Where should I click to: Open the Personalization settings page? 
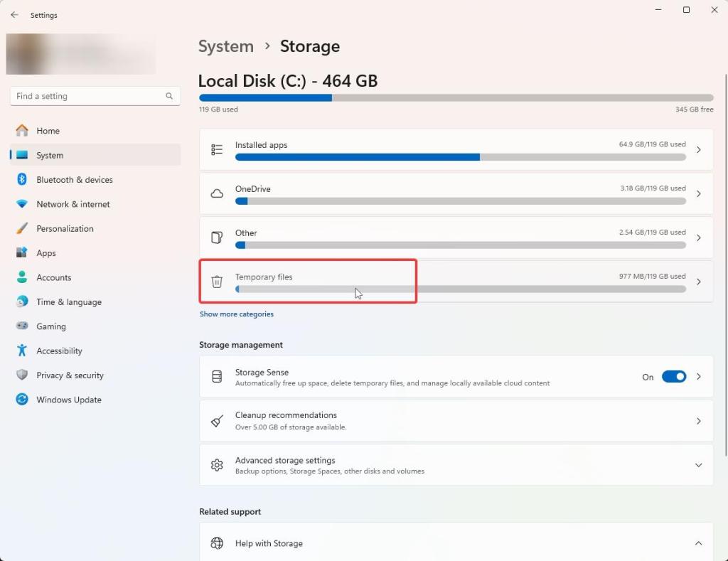coord(65,229)
